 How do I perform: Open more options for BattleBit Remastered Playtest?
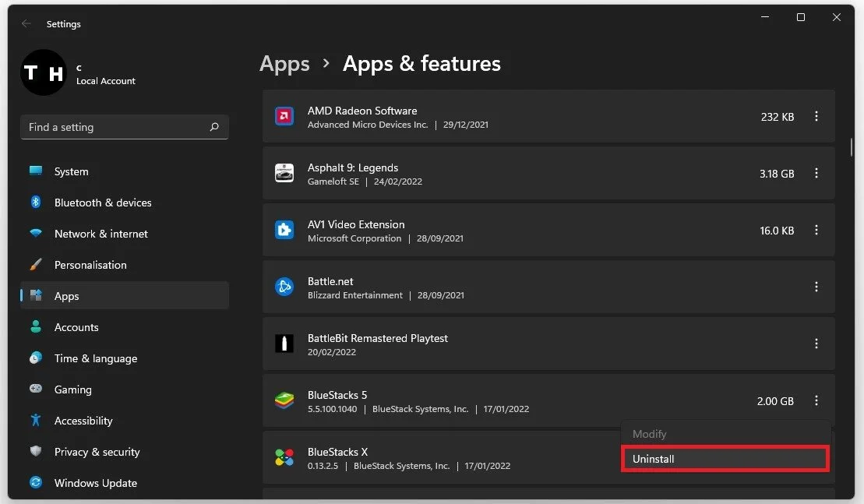click(816, 344)
